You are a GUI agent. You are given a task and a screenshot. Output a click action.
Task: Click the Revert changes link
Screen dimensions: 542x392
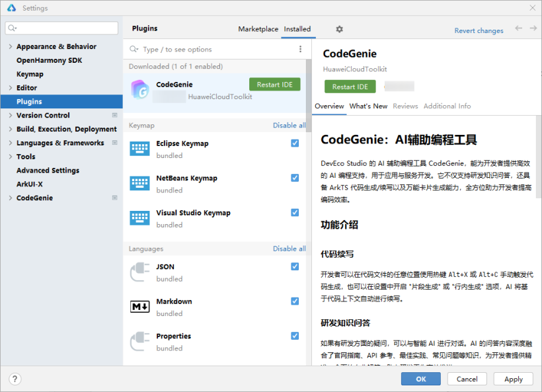coord(479,30)
